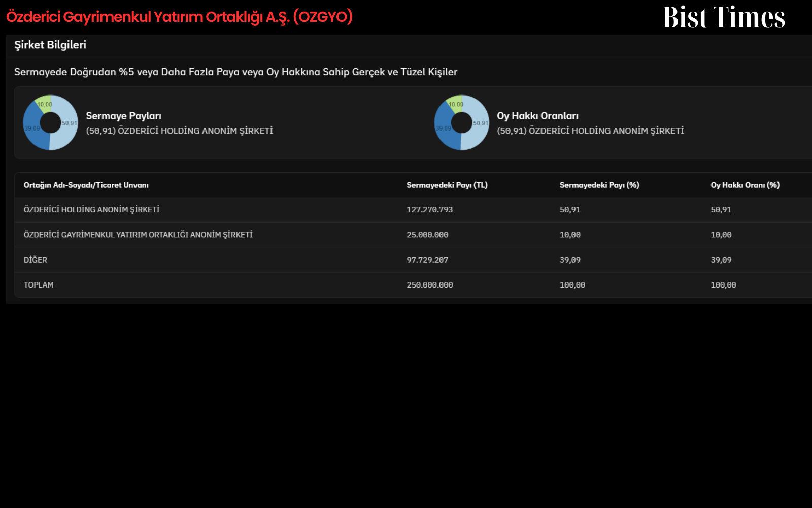Click the 97.729.207 capital value
This screenshot has height=508, width=812.
[x=427, y=260]
